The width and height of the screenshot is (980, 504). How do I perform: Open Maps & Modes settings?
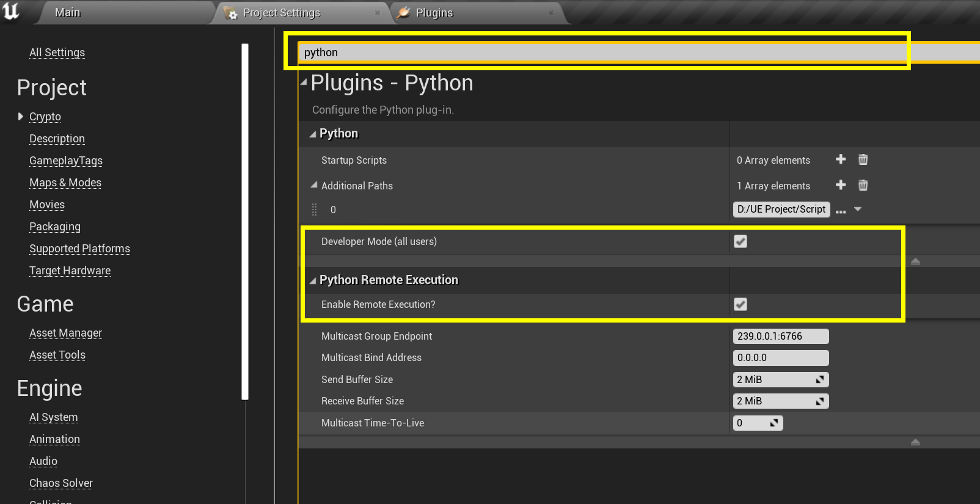coord(65,183)
